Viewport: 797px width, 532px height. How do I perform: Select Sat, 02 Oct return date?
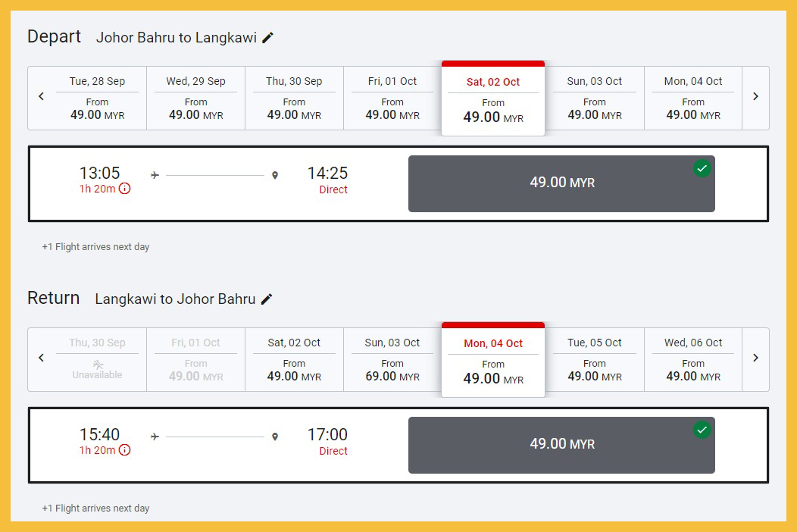294,360
